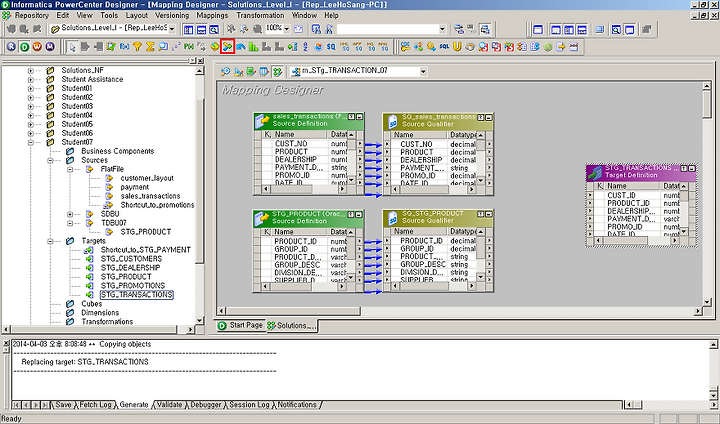Open the Notifications output tab
The width and height of the screenshot is (720, 424).
coord(297,405)
